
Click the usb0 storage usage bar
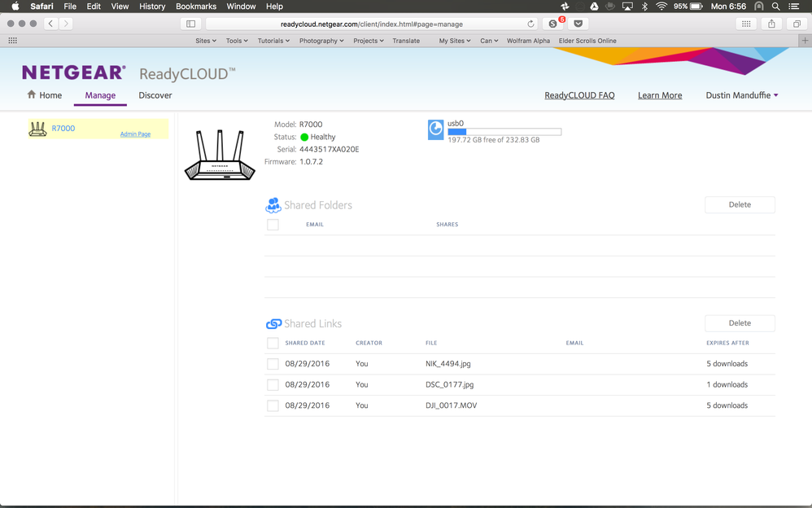point(504,131)
